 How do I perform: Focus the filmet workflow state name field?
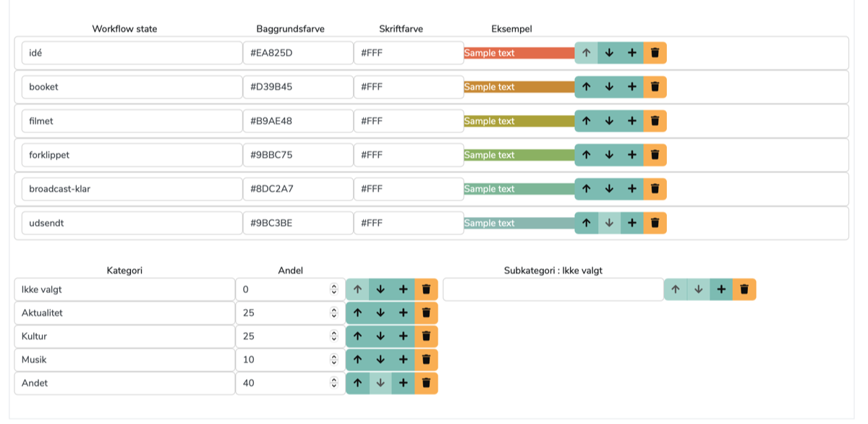coord(132,121)
